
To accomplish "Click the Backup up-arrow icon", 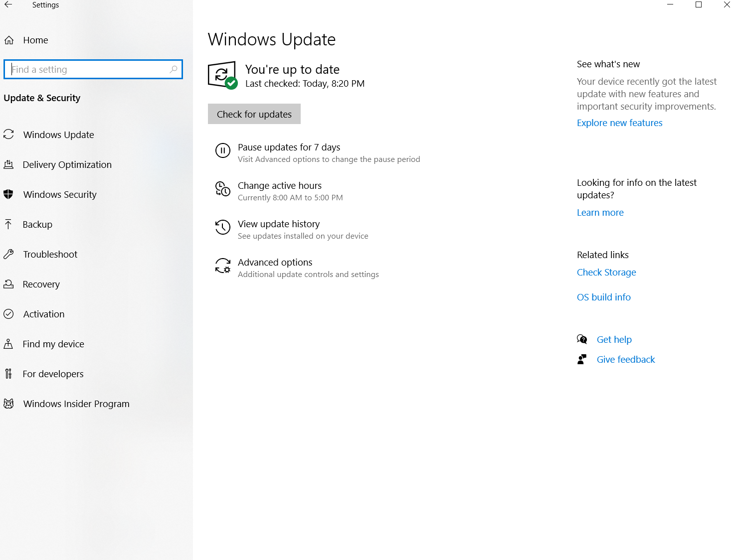I will point(8,224).
